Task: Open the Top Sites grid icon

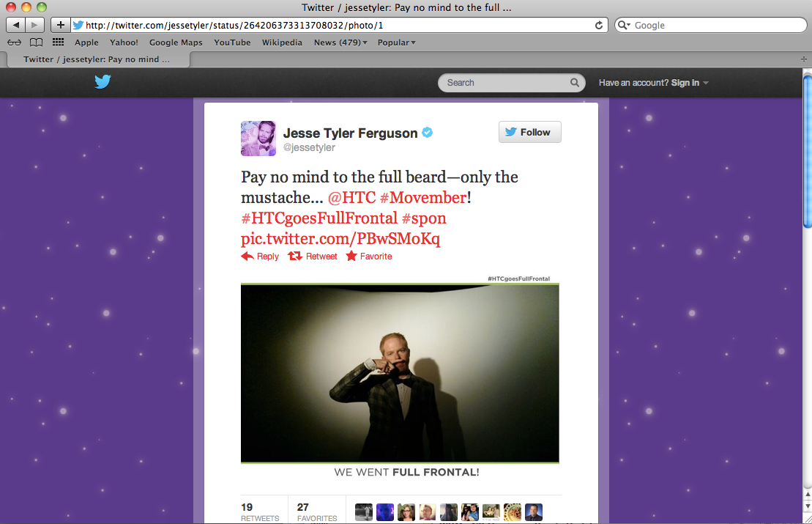Action: click(x=58, y=43)
